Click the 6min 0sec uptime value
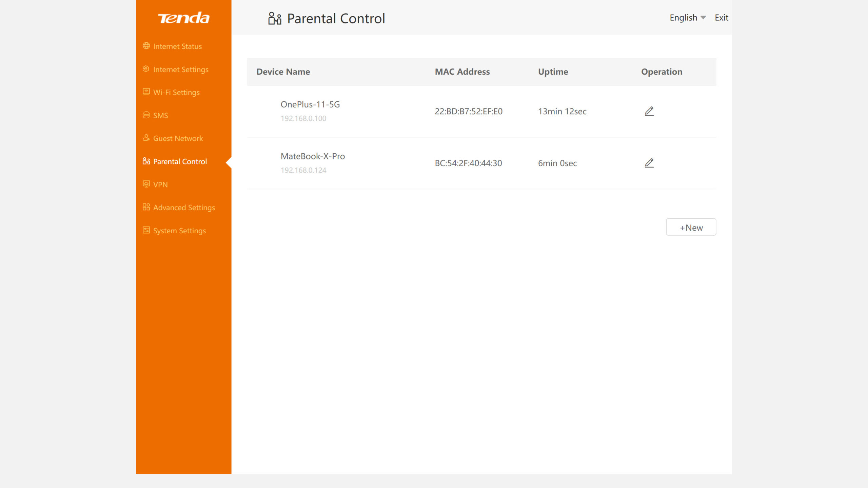This screenshot has height=488, width=868. click(557, 163)
